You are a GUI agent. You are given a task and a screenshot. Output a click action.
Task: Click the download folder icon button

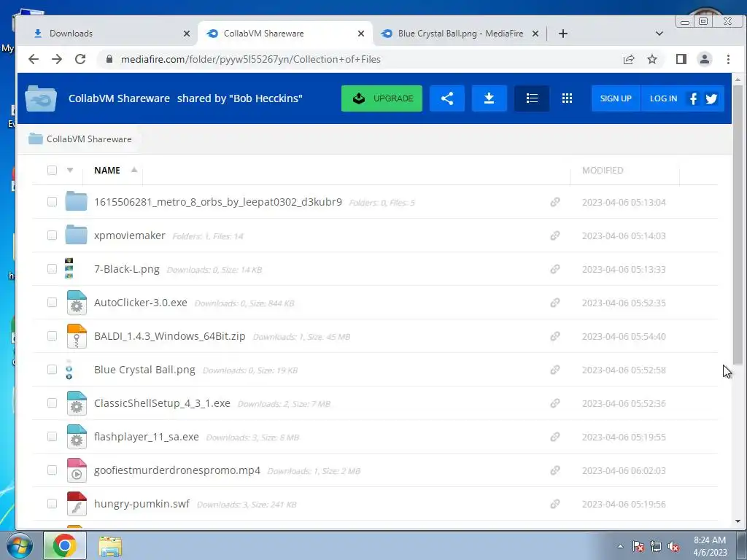(x=489, y=98)
